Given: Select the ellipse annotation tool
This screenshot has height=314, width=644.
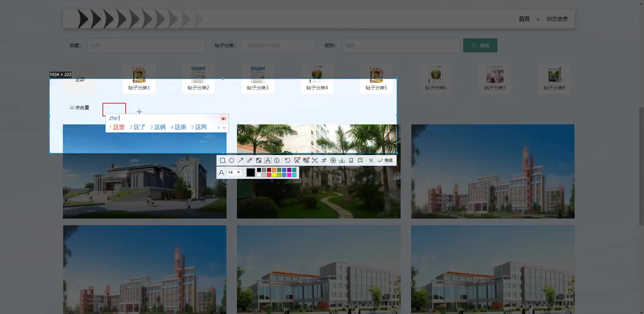Looking at the screenshot, I should (x=232, y=160).
